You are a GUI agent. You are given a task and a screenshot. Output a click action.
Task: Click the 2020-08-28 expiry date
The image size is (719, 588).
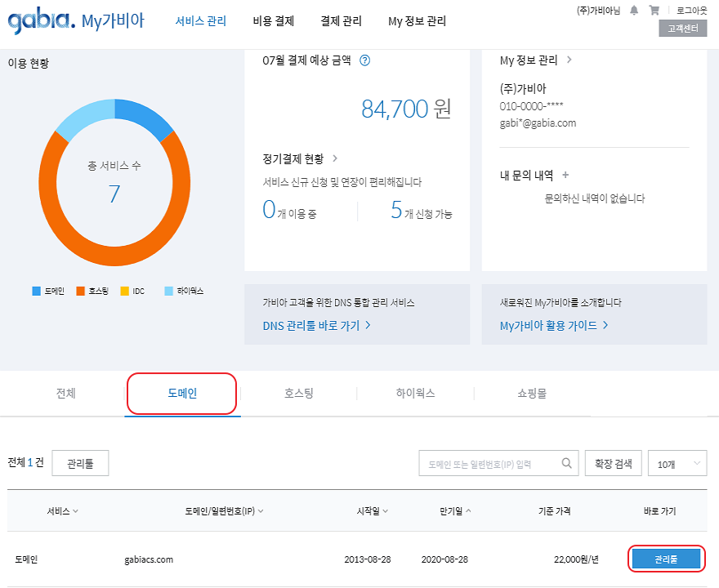[444, 559]
